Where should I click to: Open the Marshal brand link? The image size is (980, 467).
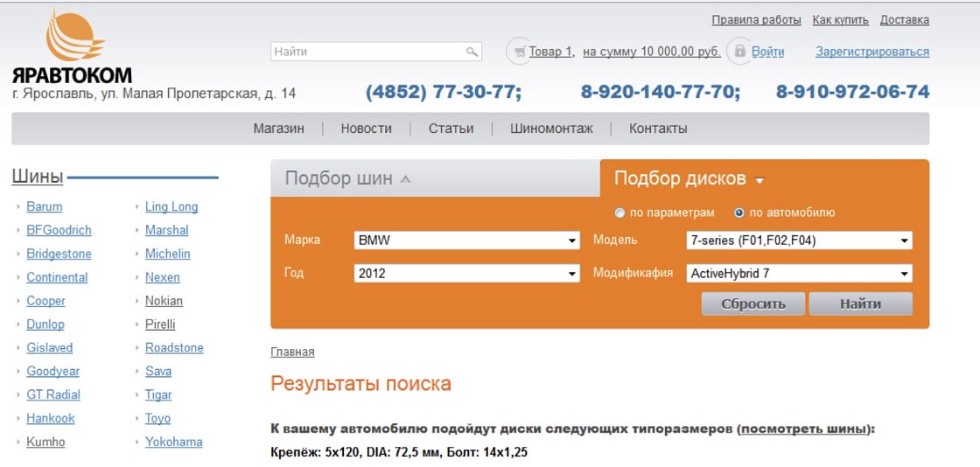[x=167, y=230]
